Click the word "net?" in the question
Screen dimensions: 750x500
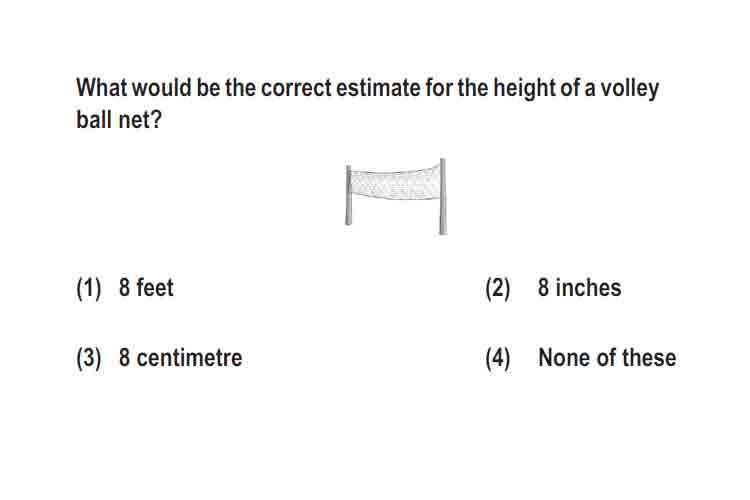coord(140,119)
